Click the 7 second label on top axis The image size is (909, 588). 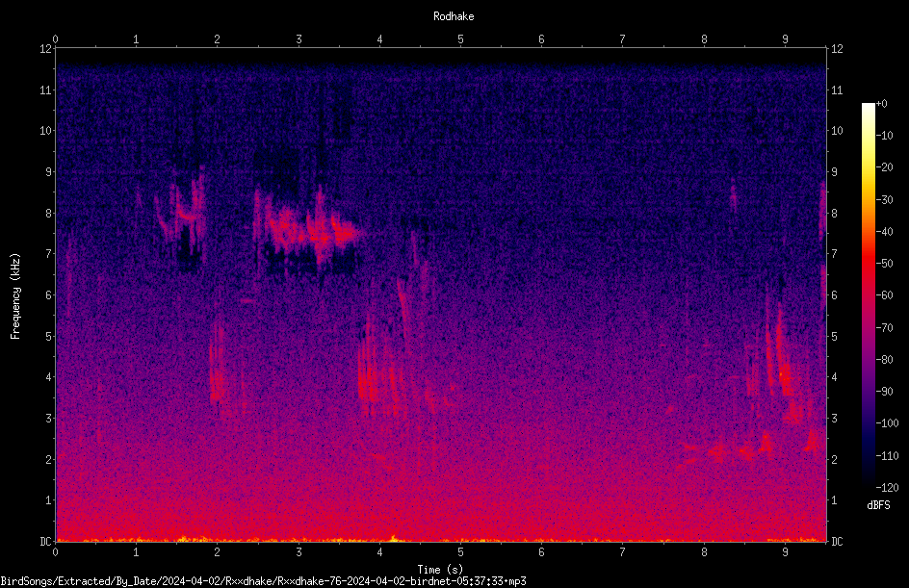tap(622, 39)
